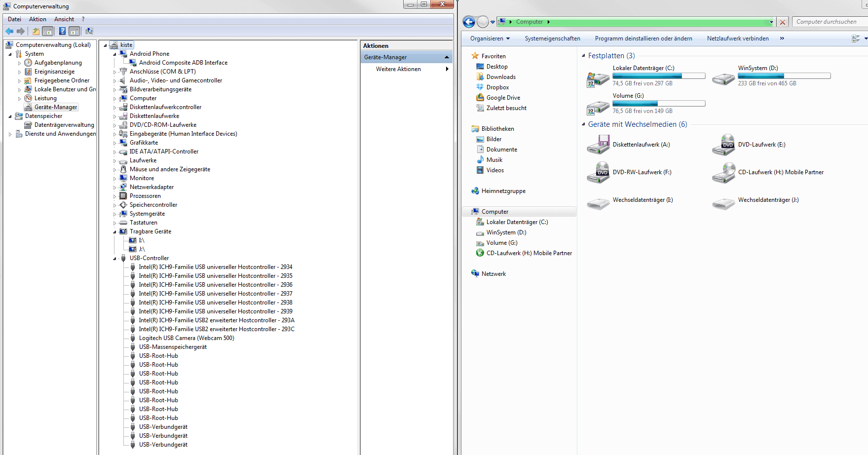Collapse the Datenspeicher node

(10, 116)
